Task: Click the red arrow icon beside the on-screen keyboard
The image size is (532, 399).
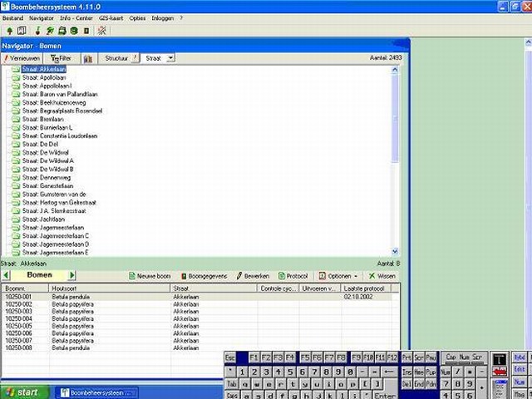Action: coord(500,372)
